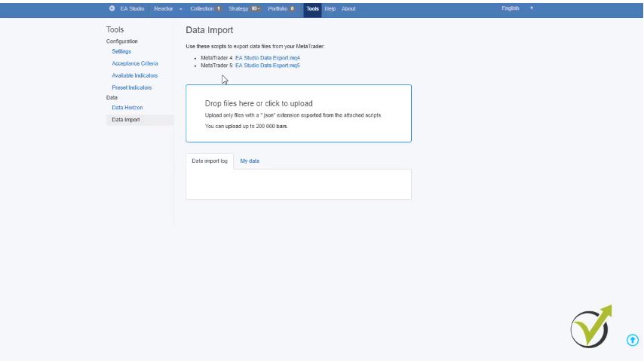644x361 pixels.
Task: Click the Data Import heading
Action: (x=210, y=30)
